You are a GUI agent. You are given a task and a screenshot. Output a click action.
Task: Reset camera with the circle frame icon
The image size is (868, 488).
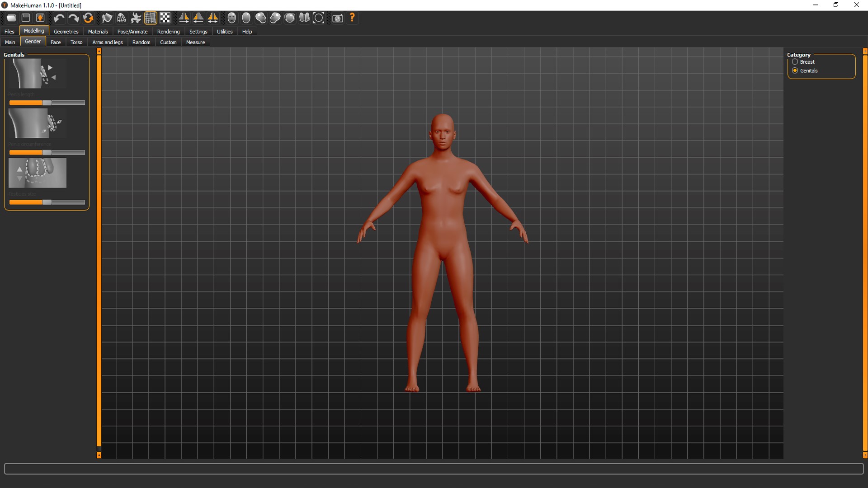point(319,18)
